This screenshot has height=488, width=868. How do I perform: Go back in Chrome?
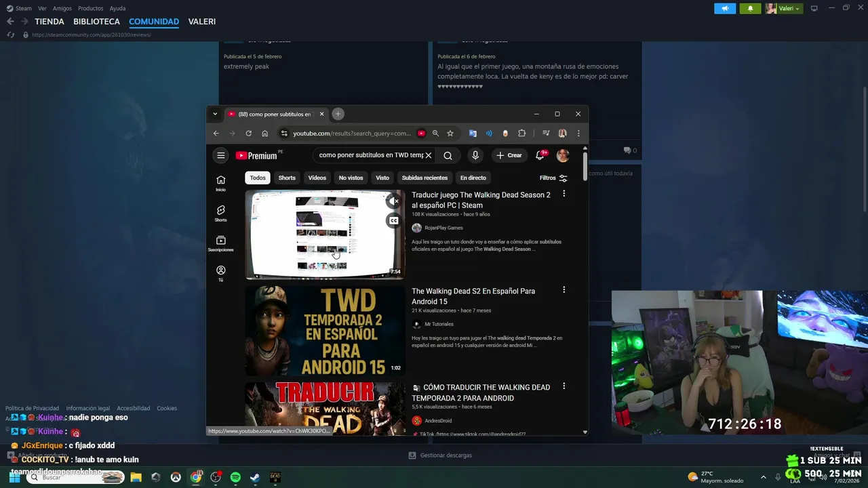(x=216, y=134)
